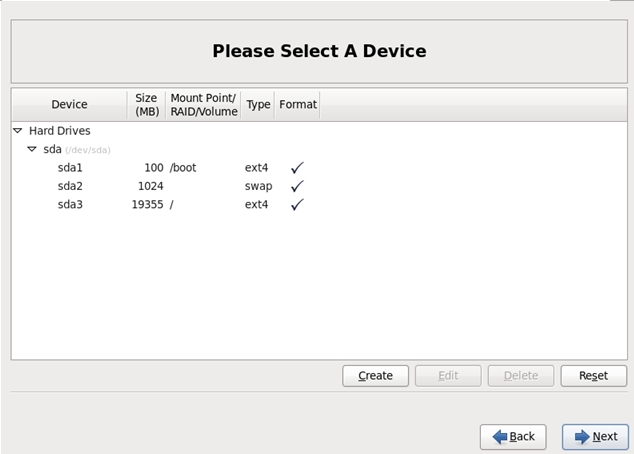Click the 19355 size value
The image size is (634, 454).
coord(147,205)
